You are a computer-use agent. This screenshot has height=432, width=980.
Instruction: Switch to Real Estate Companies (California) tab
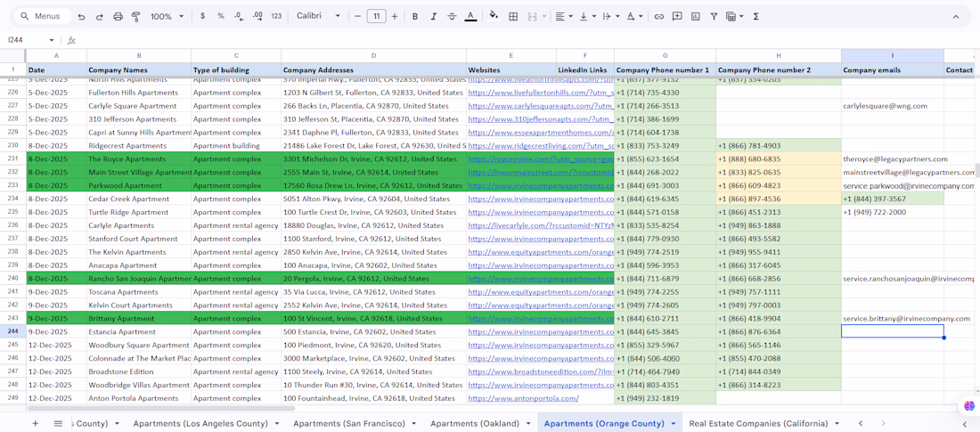[757, 423]
